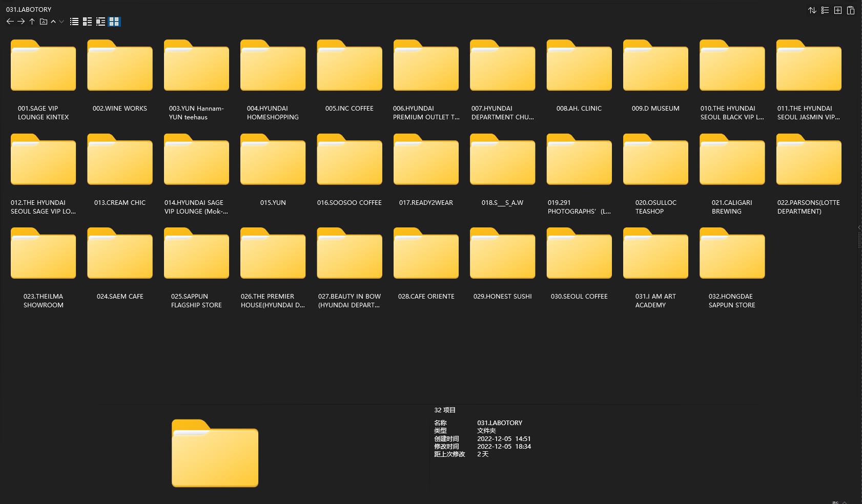Click the up chevron next to folder icon
Screen dimensions: 862x504
point(53,22)
